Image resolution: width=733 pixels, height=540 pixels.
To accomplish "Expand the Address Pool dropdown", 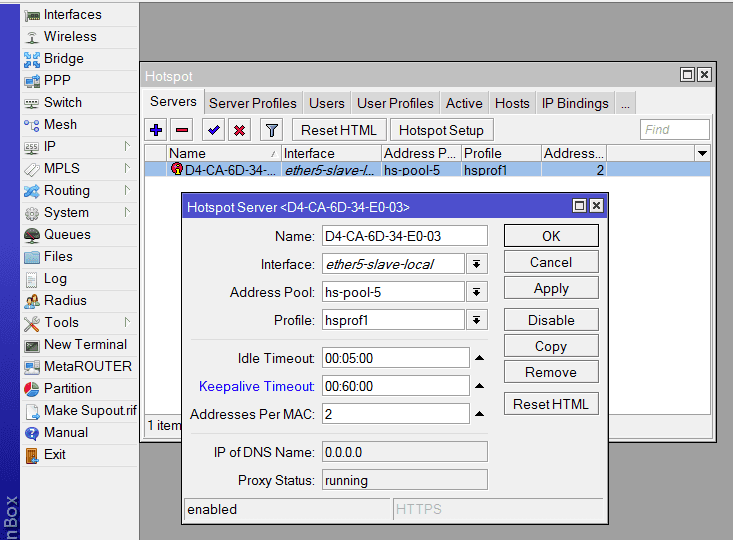I will coord(477,292).
